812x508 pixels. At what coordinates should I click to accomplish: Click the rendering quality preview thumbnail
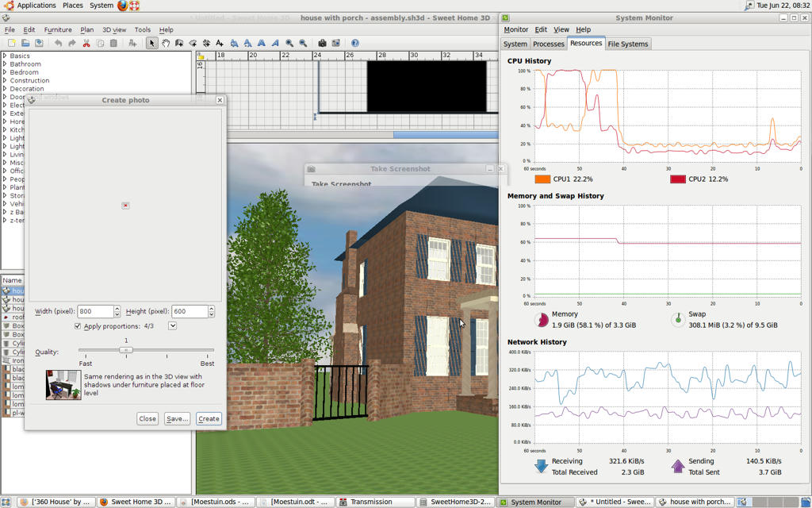tap(63, 385)
